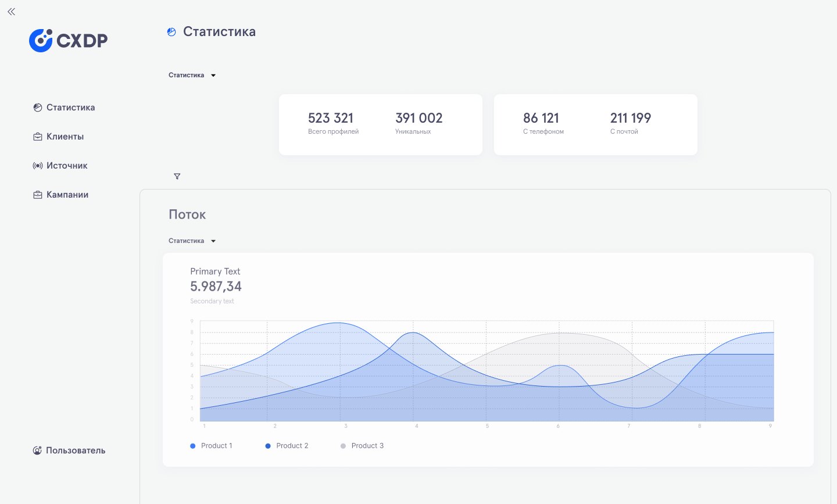Select the 523 321 Всего профилей stat
Viewport: 837px width, 504px height.
[x=333, y=123]
